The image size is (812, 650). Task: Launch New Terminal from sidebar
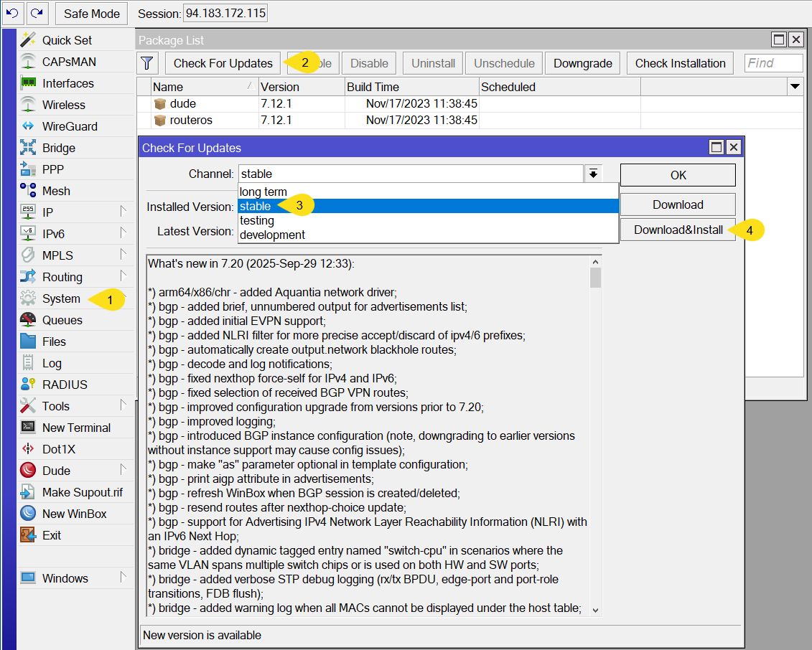pos(76,428)
